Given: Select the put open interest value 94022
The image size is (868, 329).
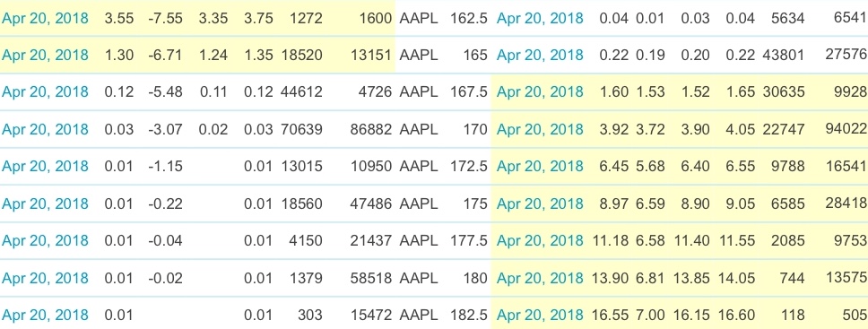Looking at the screenshot, I should point(846,129).
